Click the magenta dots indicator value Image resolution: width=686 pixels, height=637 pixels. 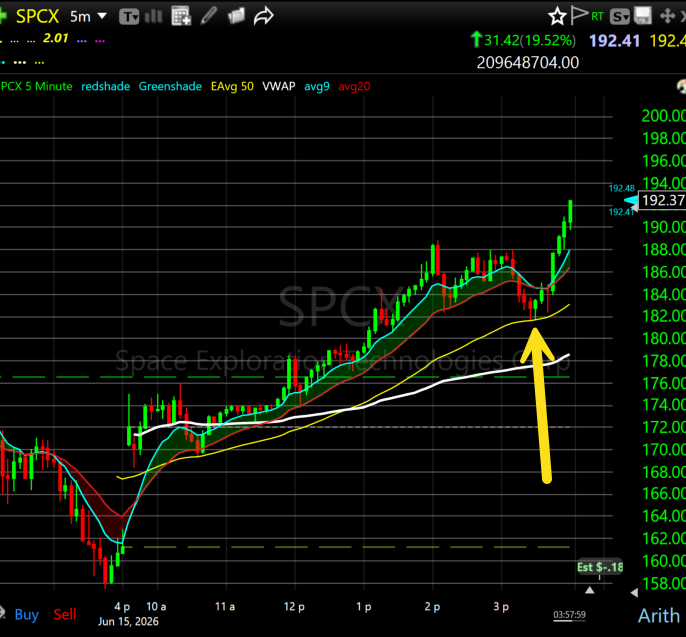tap(100, 41)
